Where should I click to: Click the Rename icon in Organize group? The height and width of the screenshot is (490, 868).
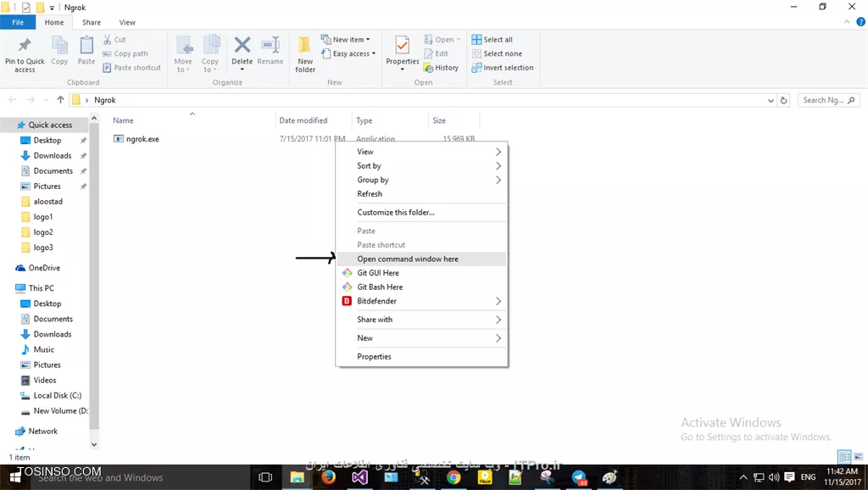pos(270,45)
